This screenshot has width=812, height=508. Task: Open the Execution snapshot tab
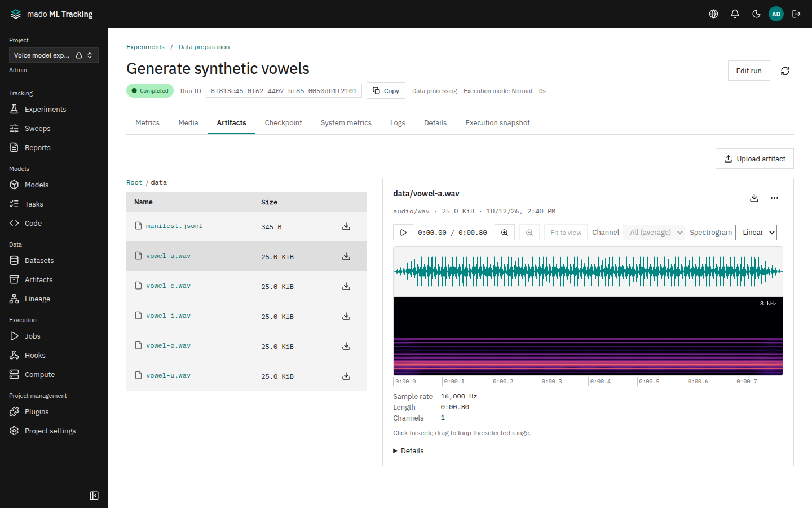[497, 123]
